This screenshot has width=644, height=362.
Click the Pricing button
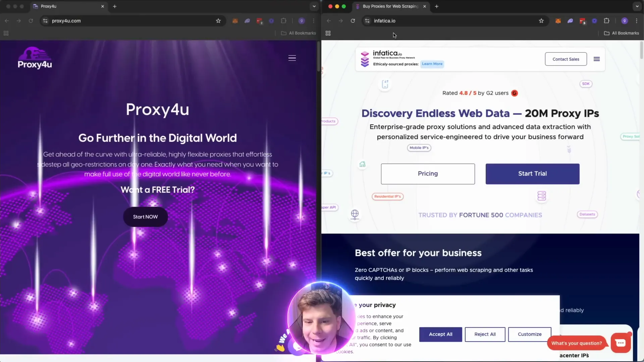[x=428, y=174]
